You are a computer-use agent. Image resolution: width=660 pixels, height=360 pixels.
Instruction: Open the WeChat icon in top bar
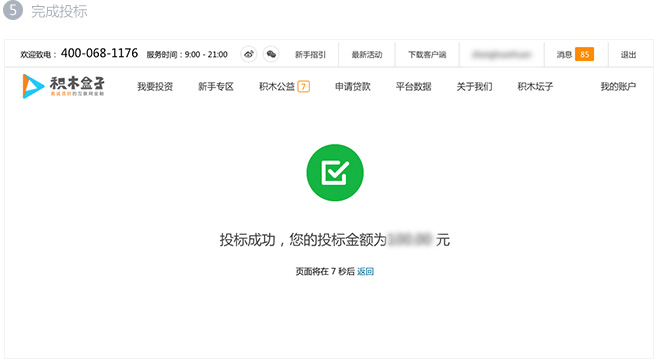point(271,54)
